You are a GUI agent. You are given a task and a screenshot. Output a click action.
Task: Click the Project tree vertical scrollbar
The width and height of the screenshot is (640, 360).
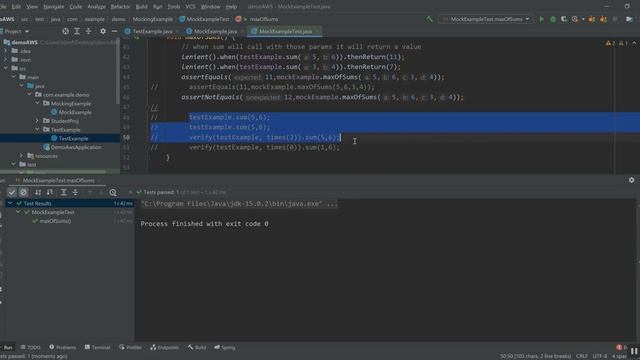coord(118,71)
